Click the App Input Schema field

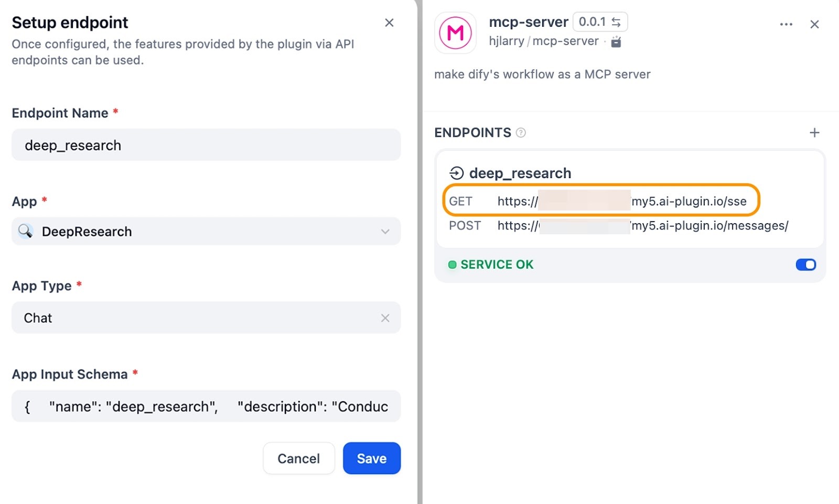(x=206, y=407)
